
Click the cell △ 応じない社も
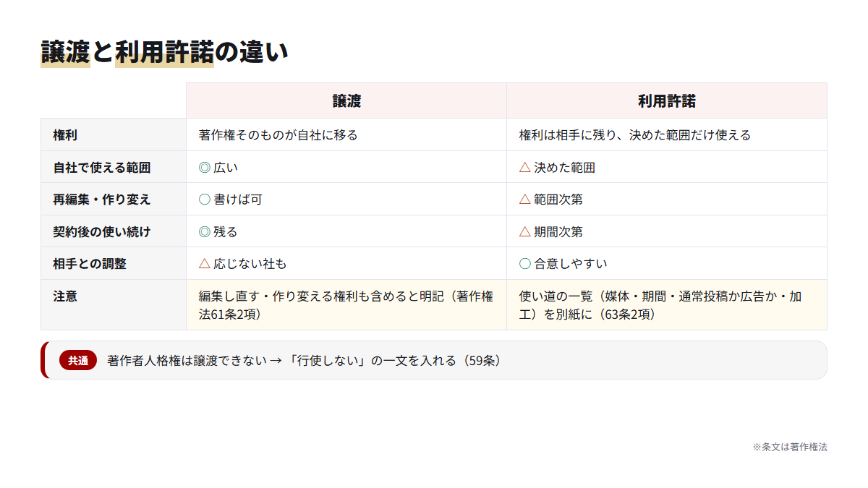346,264
